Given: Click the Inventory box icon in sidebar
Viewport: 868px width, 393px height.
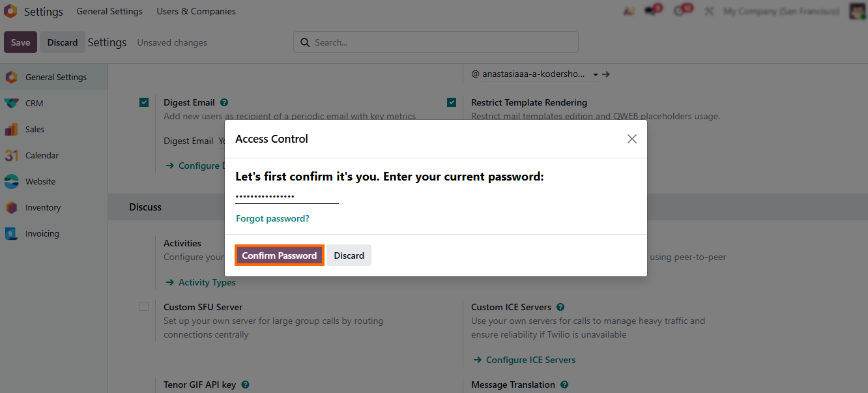Looking at the screenshot, I should click(11, 207).
